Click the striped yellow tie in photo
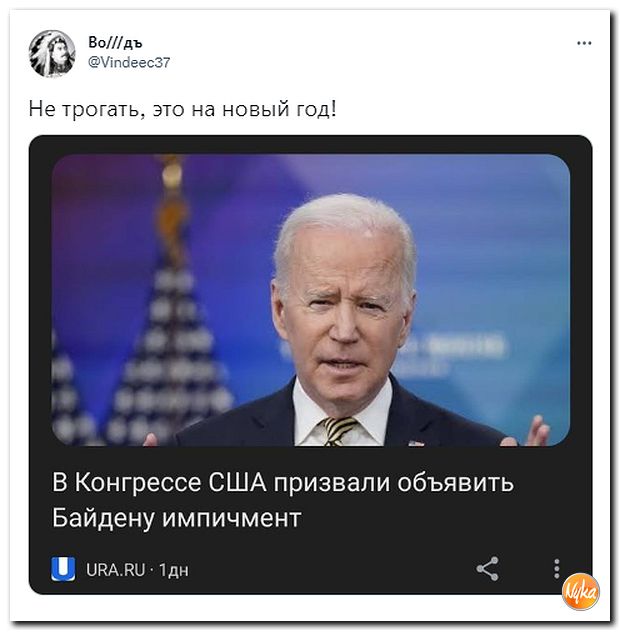The width and height of the screenshot is (621, 632). coord(338,431)
